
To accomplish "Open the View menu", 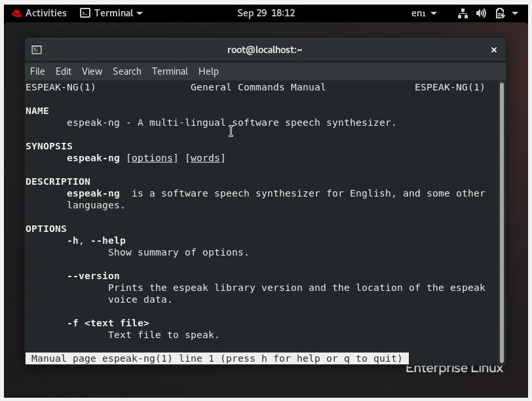I will [x=92, y=71].
